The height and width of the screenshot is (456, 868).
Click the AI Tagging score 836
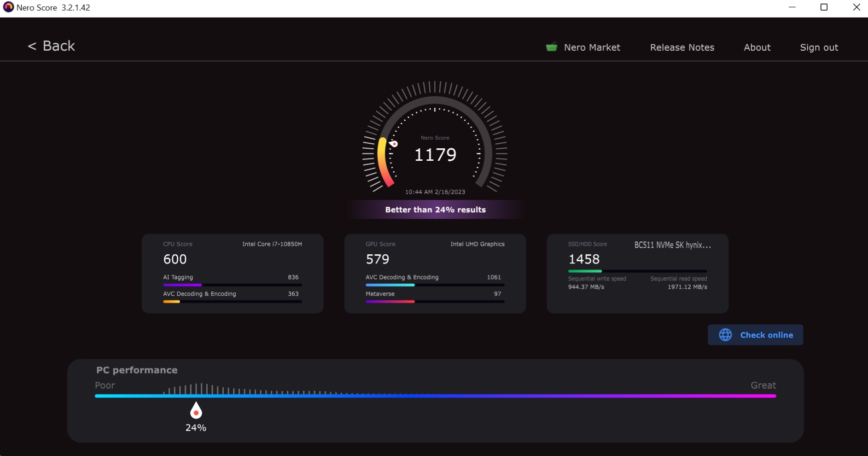click(x=293, y=277)
